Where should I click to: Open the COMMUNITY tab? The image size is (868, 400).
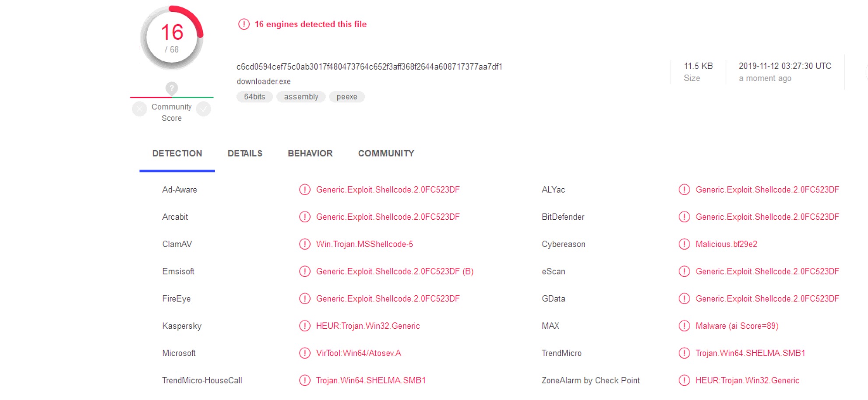(x=386, y=154)
